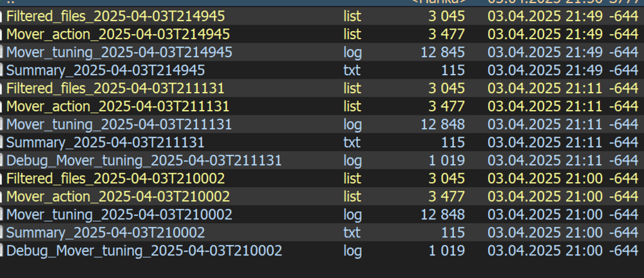The height and width of the screenshot is (278, 644).
Task: Click date 03.04.2025 21:49 of Mover_action_2025-04-03T214945
Action: (545, 35)
